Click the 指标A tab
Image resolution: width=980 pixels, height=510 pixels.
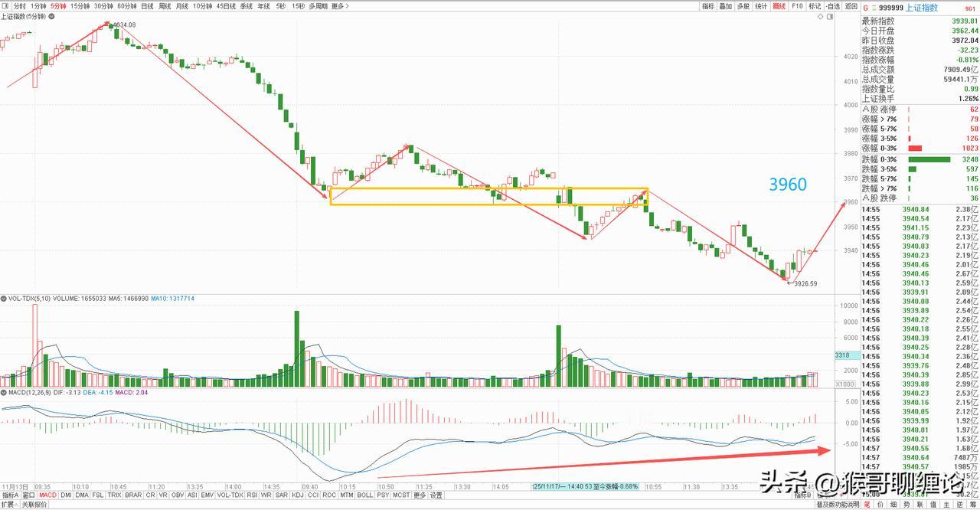coord(11,495)
